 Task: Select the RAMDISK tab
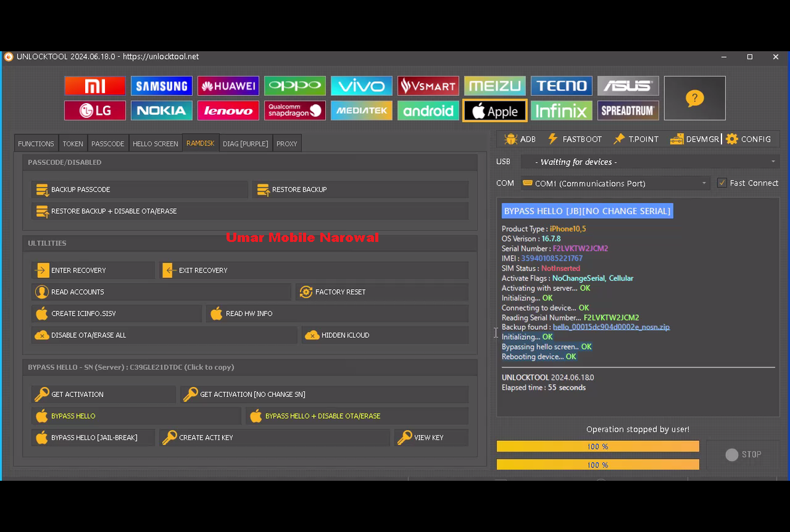tap(201, 143)
